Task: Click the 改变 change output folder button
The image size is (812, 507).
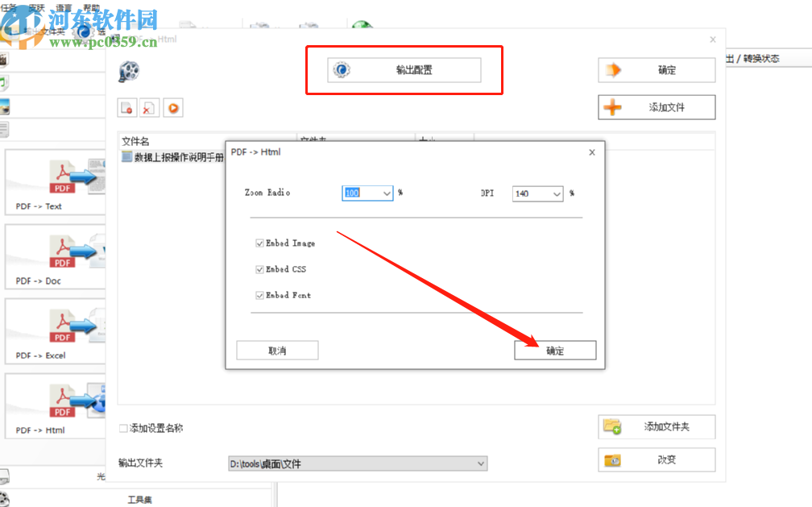Action: (657, 459)
